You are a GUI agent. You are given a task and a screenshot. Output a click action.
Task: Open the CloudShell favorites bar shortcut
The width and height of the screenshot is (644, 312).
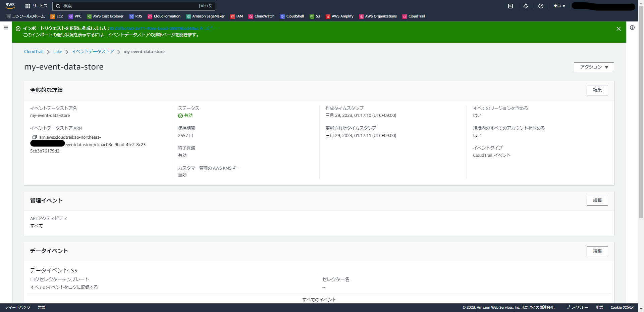[x=292, y=16]
